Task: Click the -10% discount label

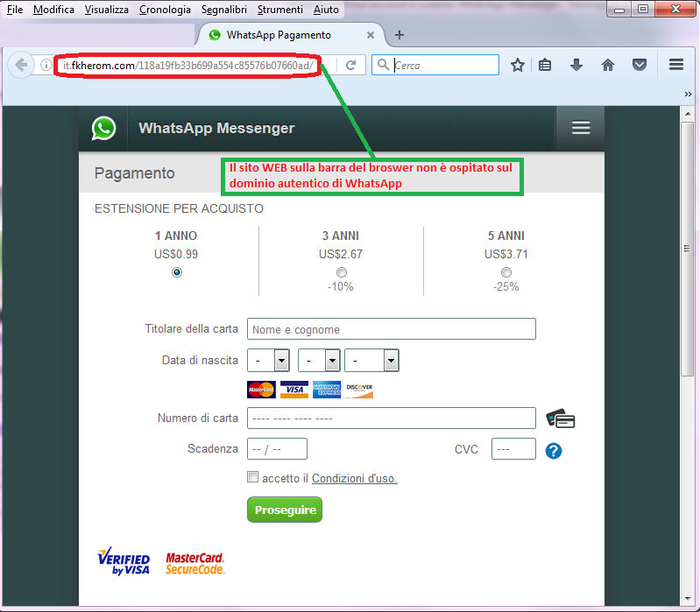Action: coord(341,286)
